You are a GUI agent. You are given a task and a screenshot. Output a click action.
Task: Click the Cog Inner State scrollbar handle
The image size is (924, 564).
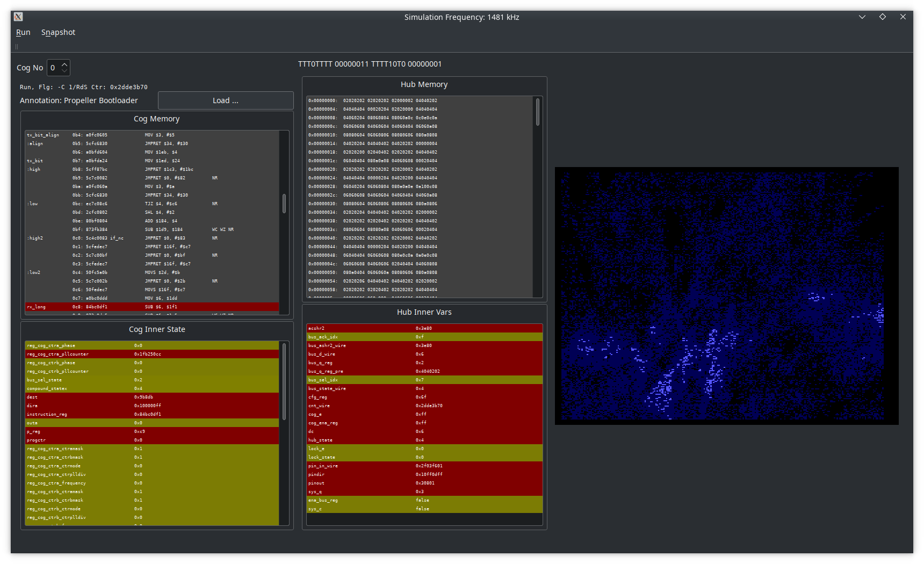284,381
